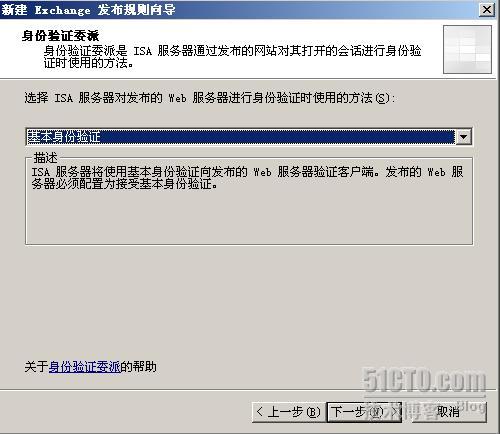Screen dimensions: 500x434
Task: Close the Exchange publishing rule wizard
Action: [x=487, y=9]
